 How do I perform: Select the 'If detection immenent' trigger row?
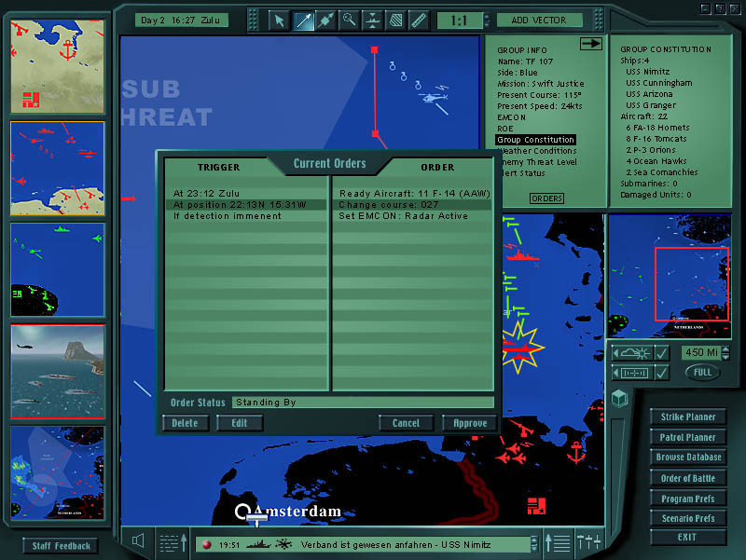pos(246,216)
